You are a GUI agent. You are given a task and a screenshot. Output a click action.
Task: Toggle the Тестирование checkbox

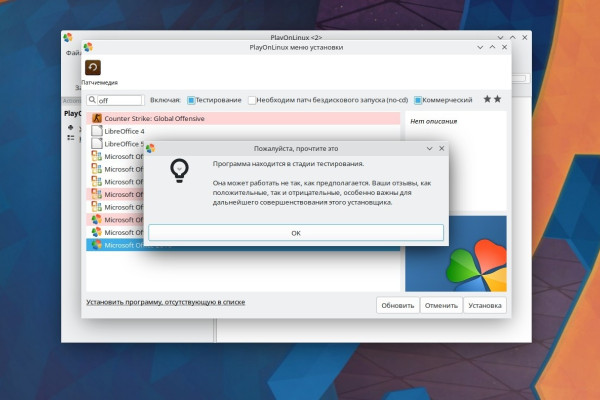pos(191,100)
